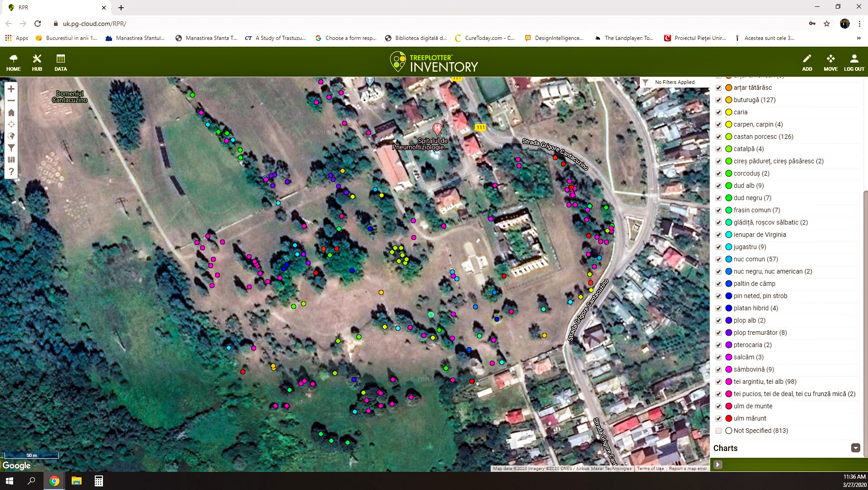868x490 pixels.
Task: Show more bookmarks with the chevron
Action: click(858, 38)
